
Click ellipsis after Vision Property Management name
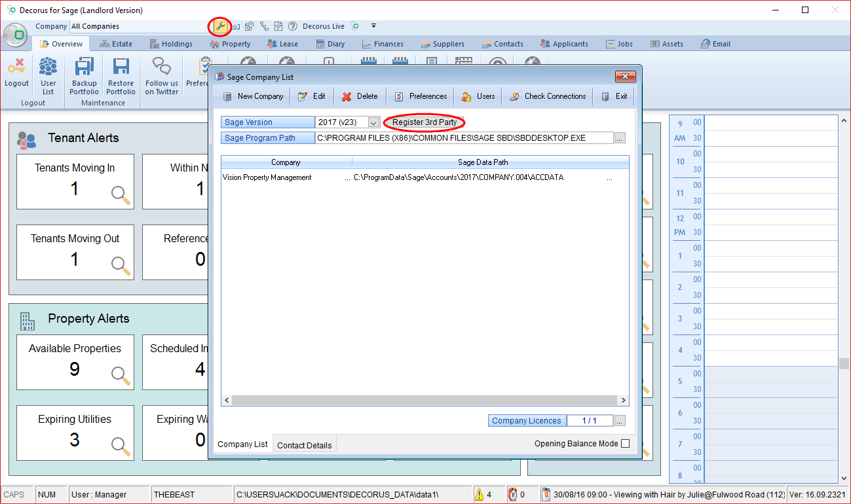(347, 177)
